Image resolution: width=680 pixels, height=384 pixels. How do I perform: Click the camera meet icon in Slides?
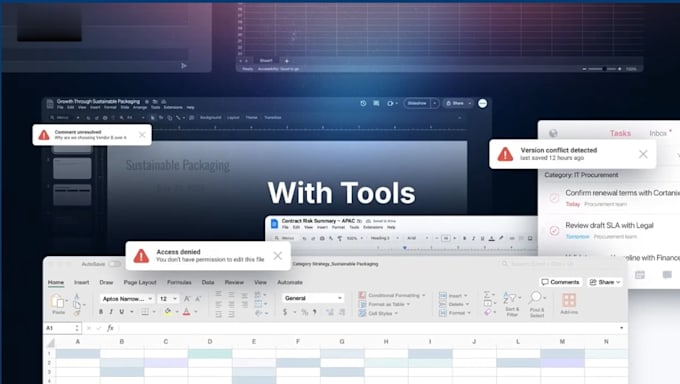pyautogui.click(x=390, y=103)
